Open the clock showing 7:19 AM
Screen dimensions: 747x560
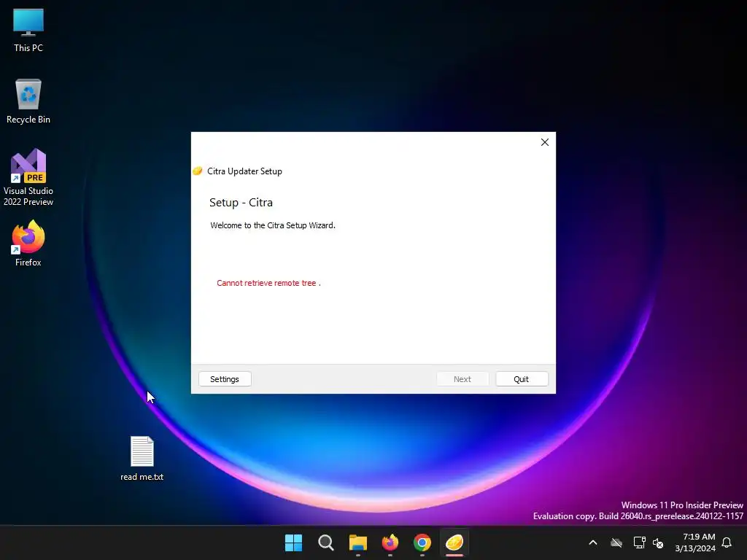coord(695,542)
